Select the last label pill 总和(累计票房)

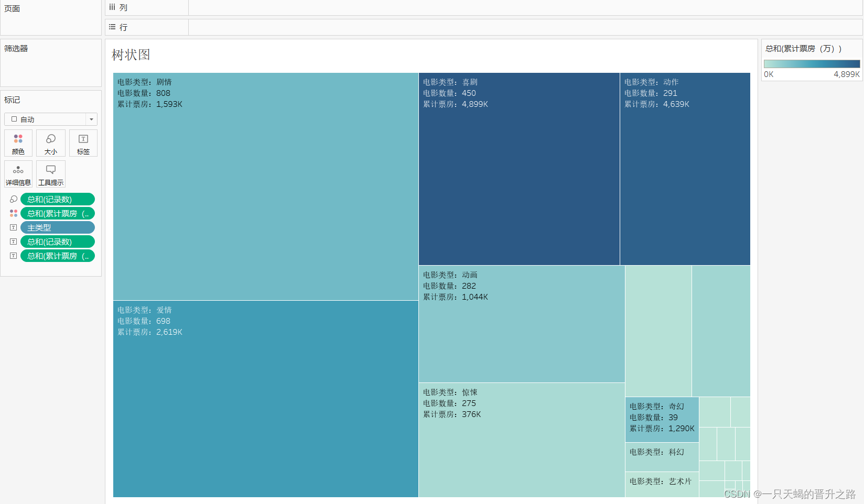pyautogui.click(x=58, y=256)
